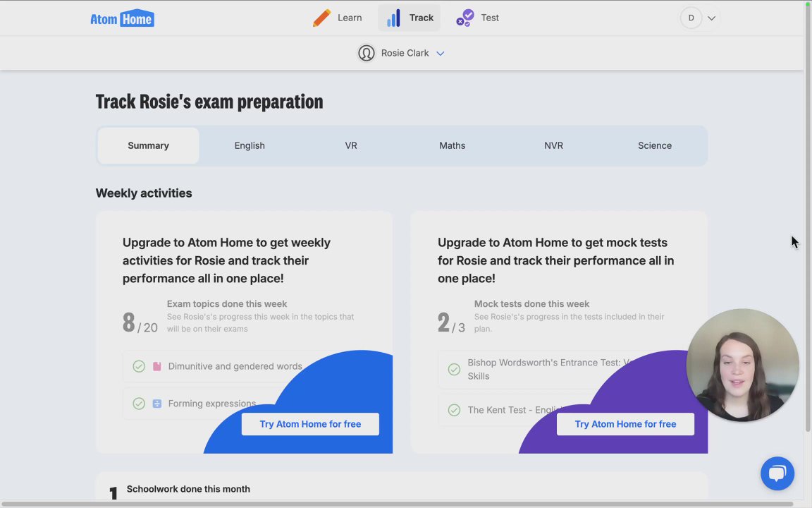Switch to the Science tab
The image size is (812, 508).
click(x=655, y=145)
